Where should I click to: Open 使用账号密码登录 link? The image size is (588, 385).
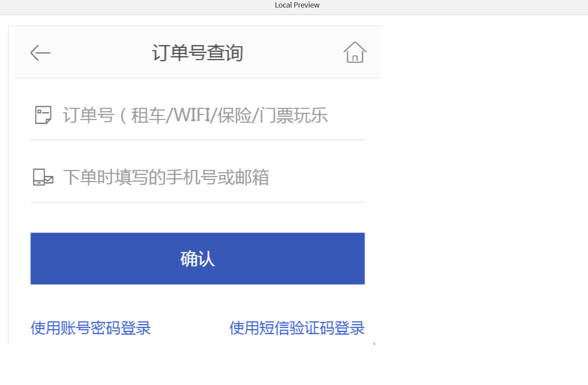pos(91,328)
